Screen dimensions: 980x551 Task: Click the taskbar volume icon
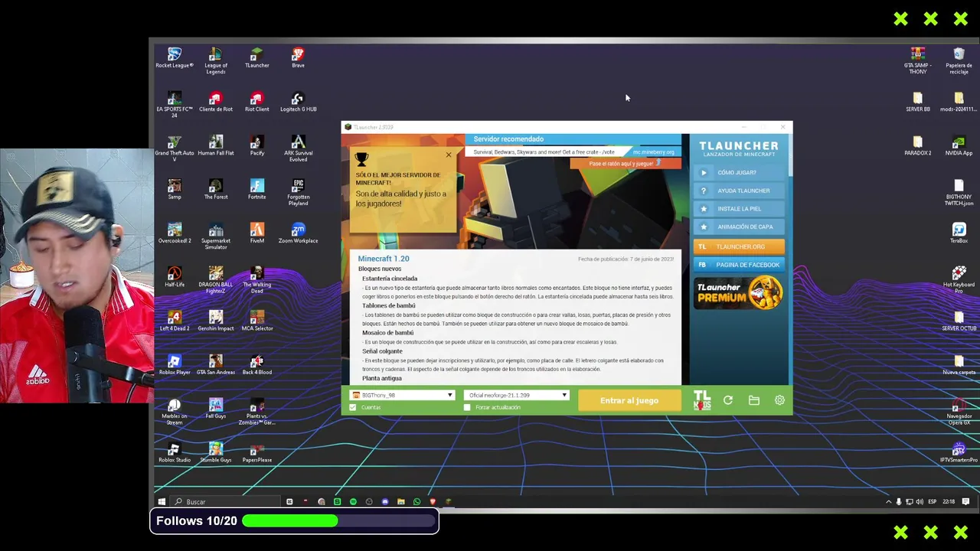click(920, 502)
